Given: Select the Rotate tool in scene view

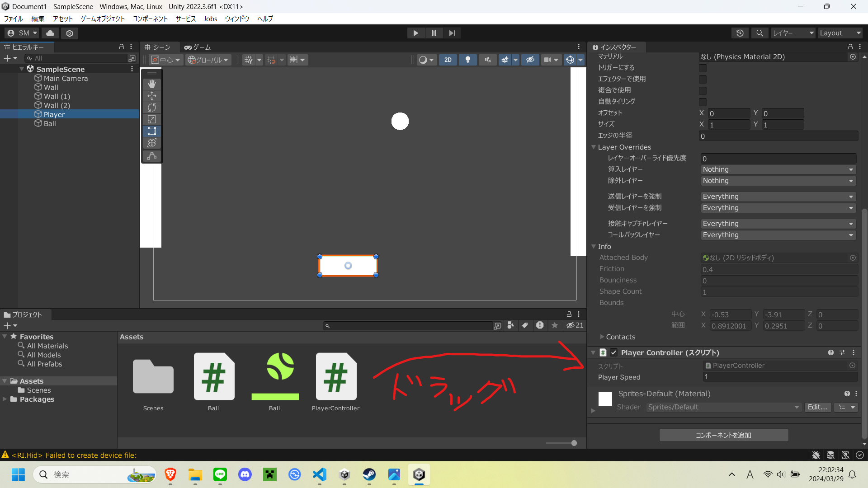Looking at the screenshot, I should [152, 108].
